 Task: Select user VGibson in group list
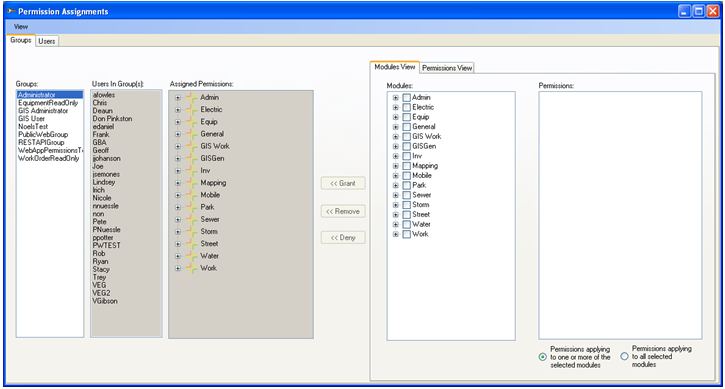coord(105,301)
